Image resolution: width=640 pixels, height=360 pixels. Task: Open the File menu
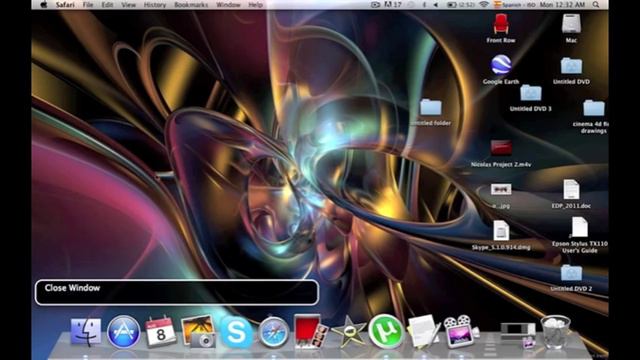point(88,5)
